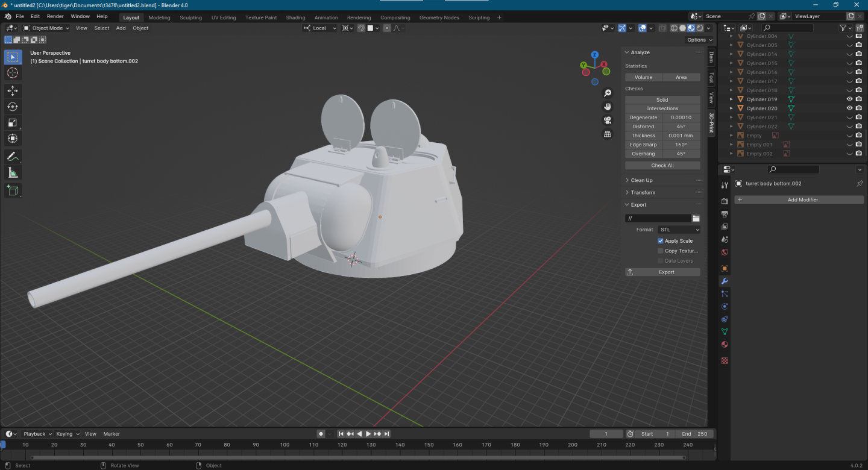The image size is (868, 470).
Task: Select the Move tool in left toolbar
Action: 13,90
